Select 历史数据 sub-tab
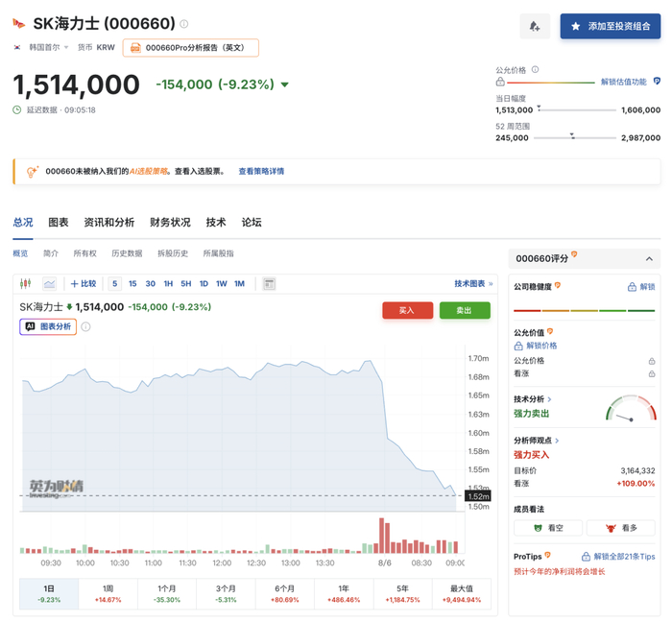Viewport: 672px width, 622px height. [x=127, y=253]
